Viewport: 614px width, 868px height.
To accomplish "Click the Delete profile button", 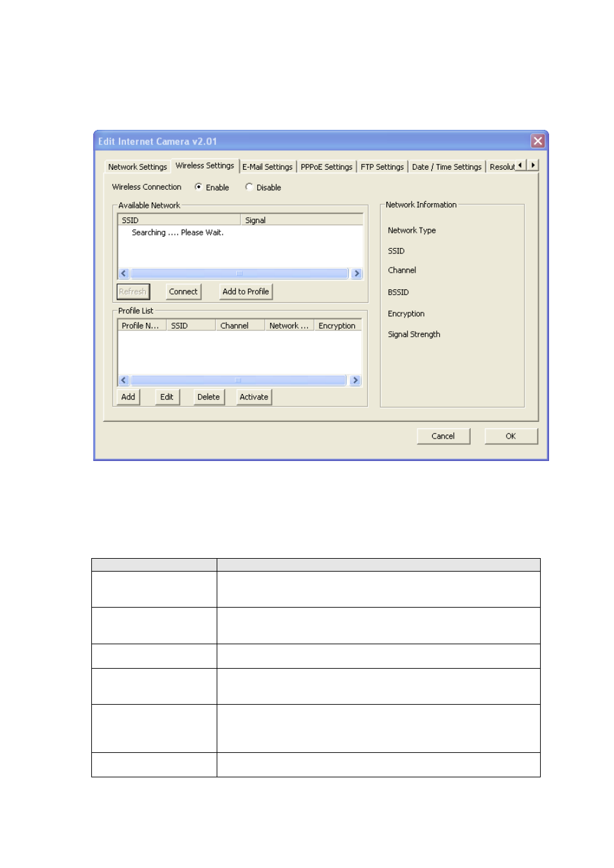I will coord(209,397).
